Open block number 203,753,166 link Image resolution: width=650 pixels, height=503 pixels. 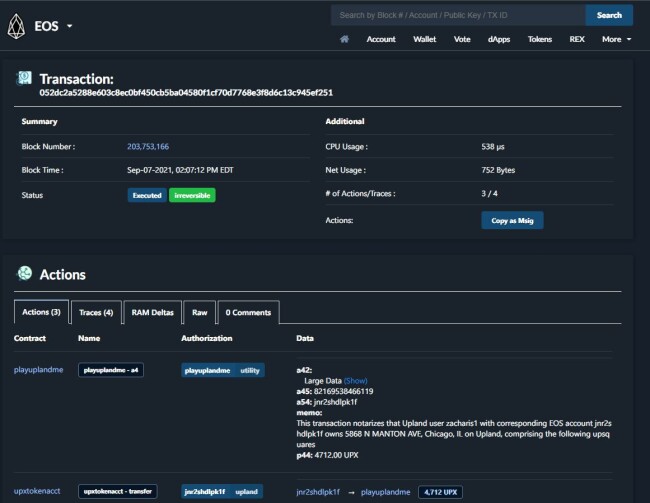(148, 146)
